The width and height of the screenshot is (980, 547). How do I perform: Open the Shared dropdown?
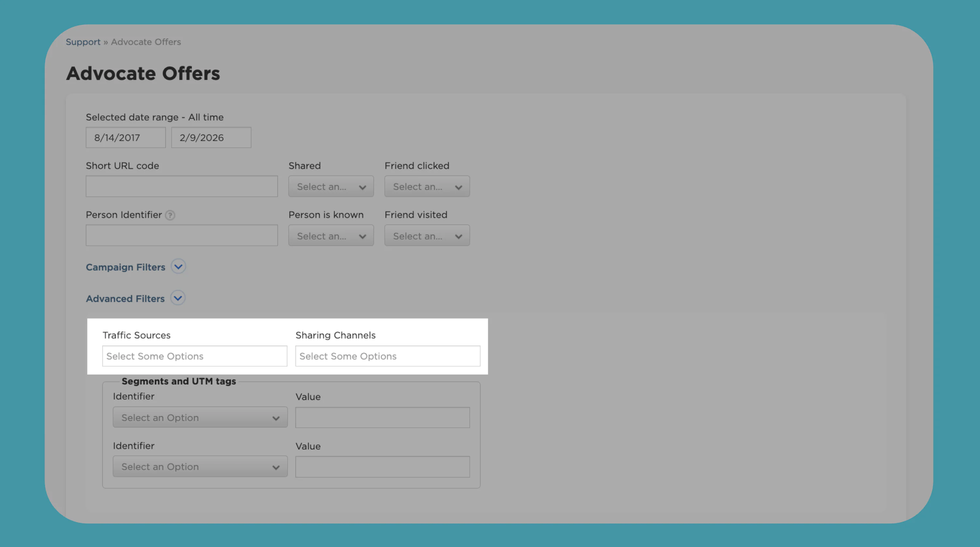(x=330, y=186)
